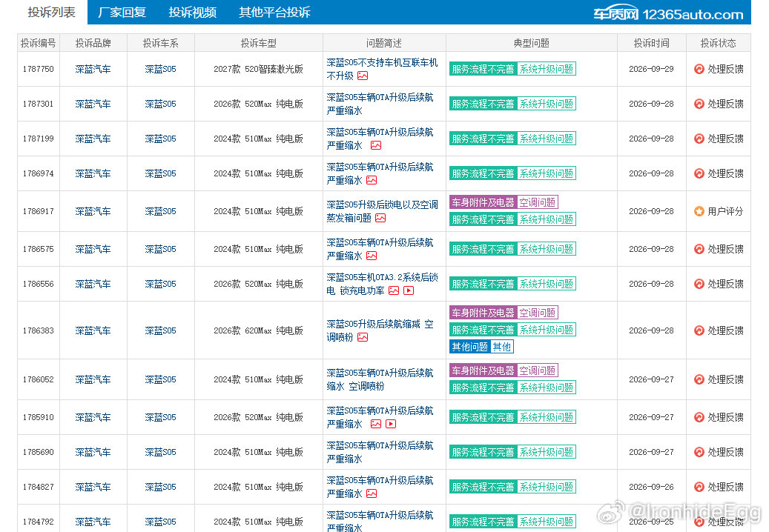
Task: Click the 用户评分 status text in row 1786917
Action: (x=725, y=212)
